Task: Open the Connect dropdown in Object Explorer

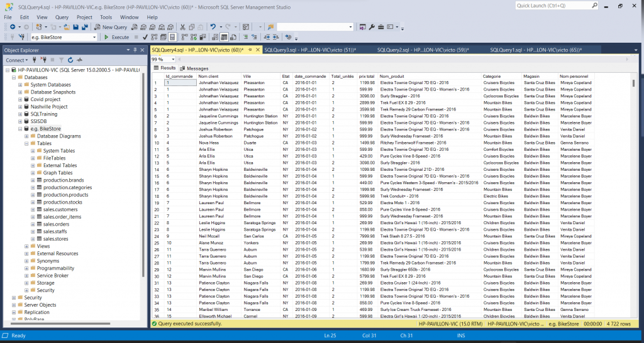Action: click(17, 60)
